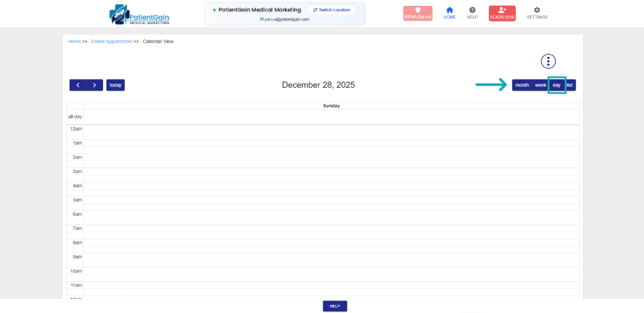Select the 11am time slot
644x313 pixels.
(x=331, y=285)
